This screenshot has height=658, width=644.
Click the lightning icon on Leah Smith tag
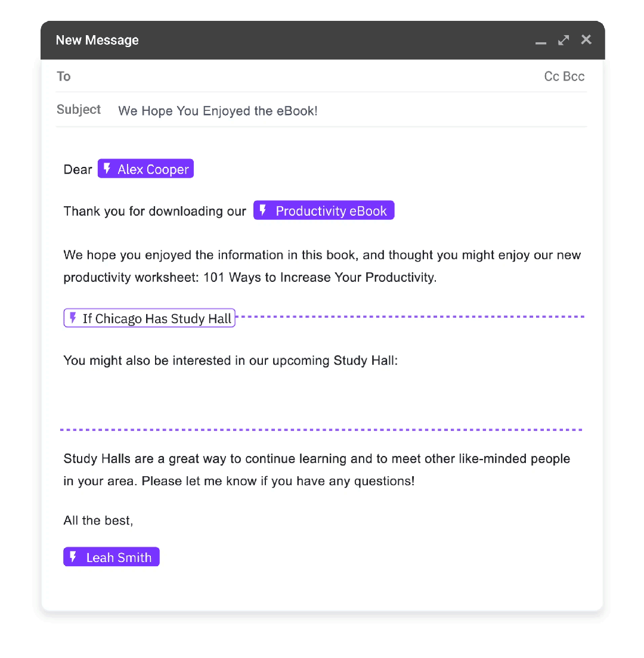point(73,557)
